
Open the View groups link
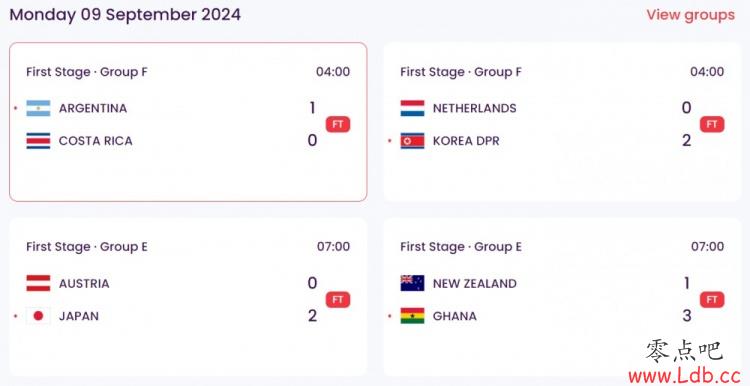(x=690, y=15)
